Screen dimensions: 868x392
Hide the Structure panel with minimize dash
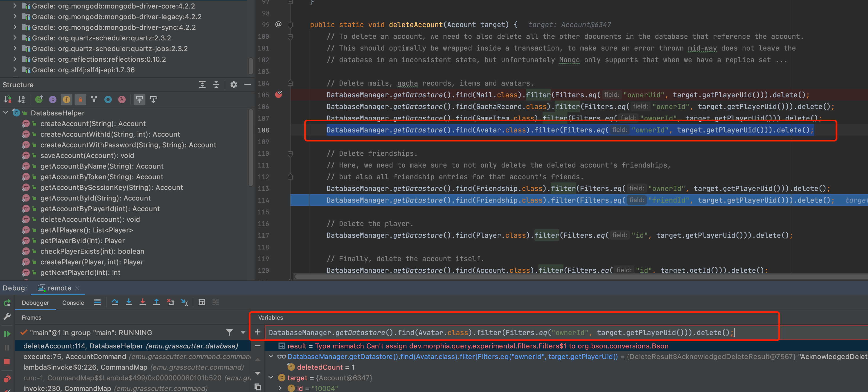(x=247, y=85)
